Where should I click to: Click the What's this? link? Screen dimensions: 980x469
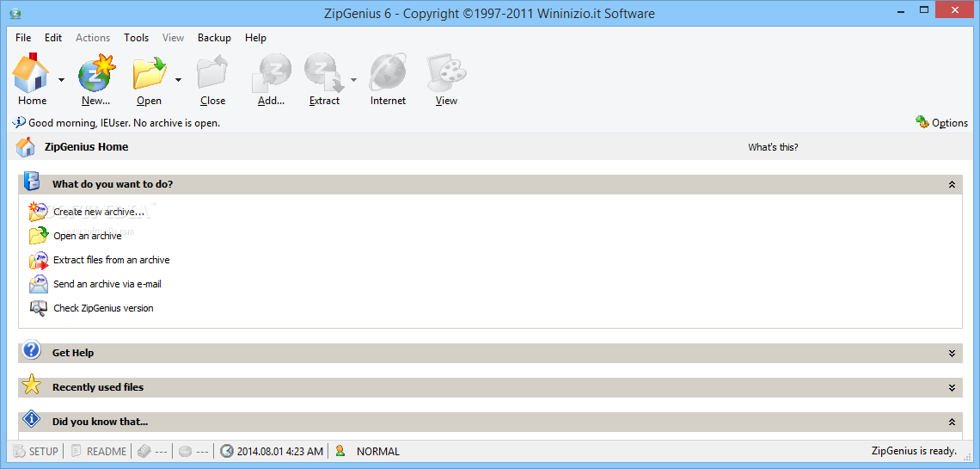pos(773,147)
